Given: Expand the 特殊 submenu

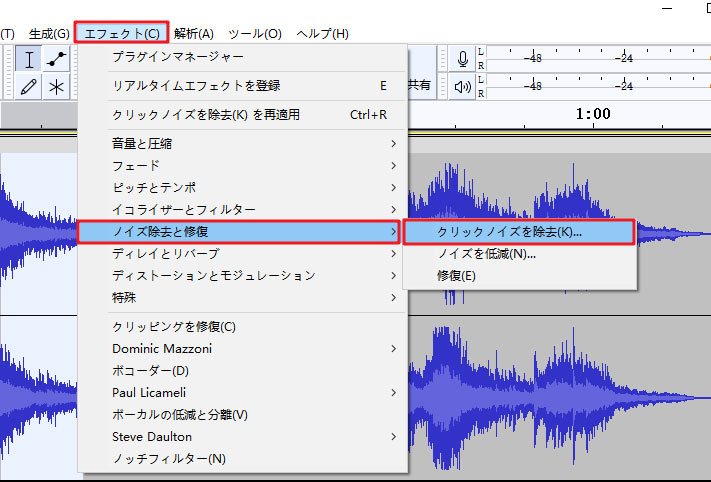Looking at the screenshot, I should click(243, 297).
